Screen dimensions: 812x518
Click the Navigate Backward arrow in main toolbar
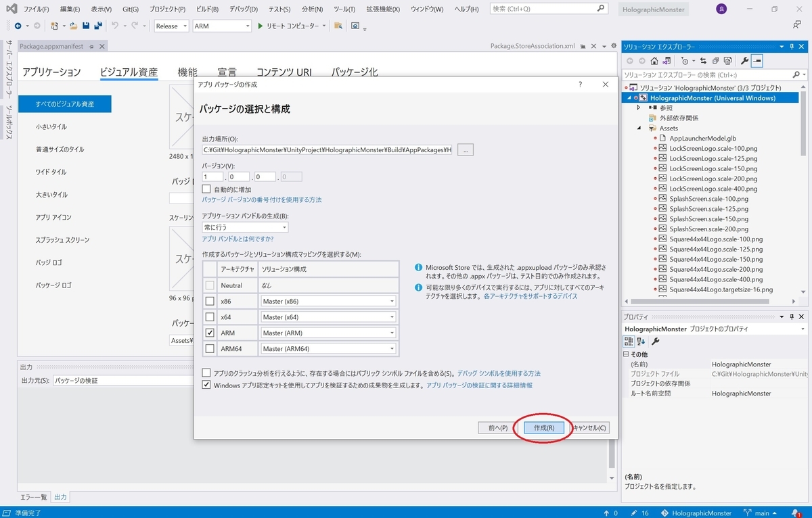pyautogui.click(x=18, y=26)
